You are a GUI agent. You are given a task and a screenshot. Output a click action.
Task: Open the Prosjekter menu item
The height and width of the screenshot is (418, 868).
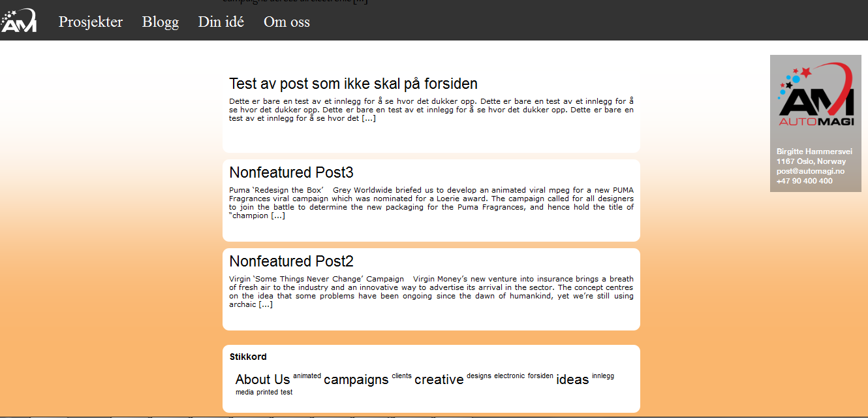point(91,22)
